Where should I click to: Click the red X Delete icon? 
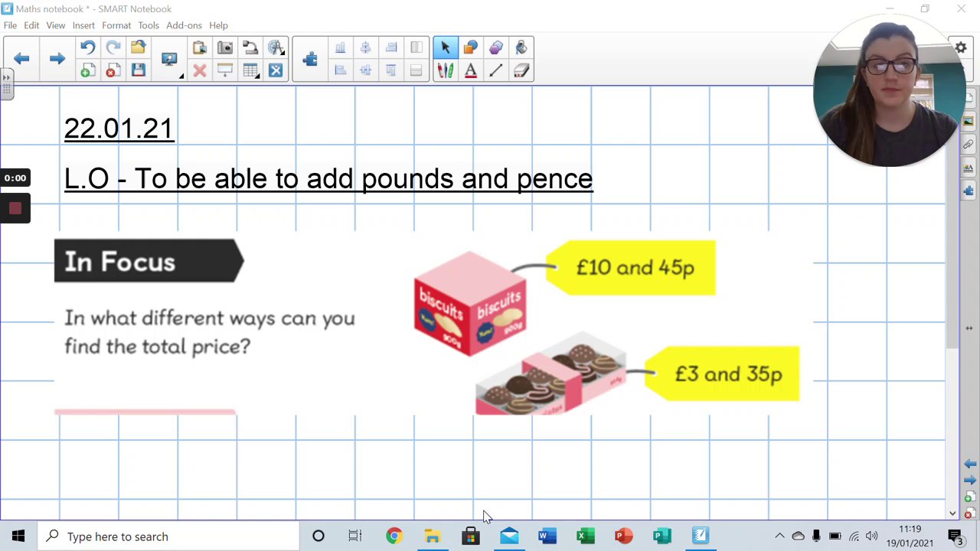click(199, 70)
